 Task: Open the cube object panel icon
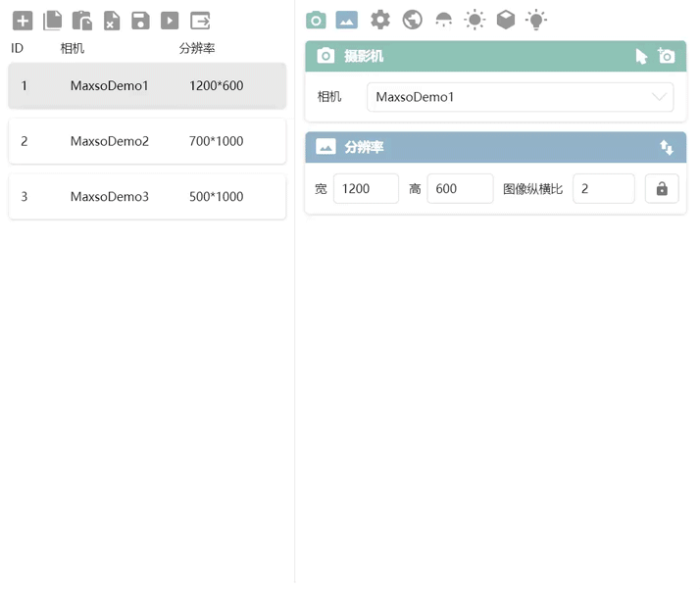(x=506, y=20)
